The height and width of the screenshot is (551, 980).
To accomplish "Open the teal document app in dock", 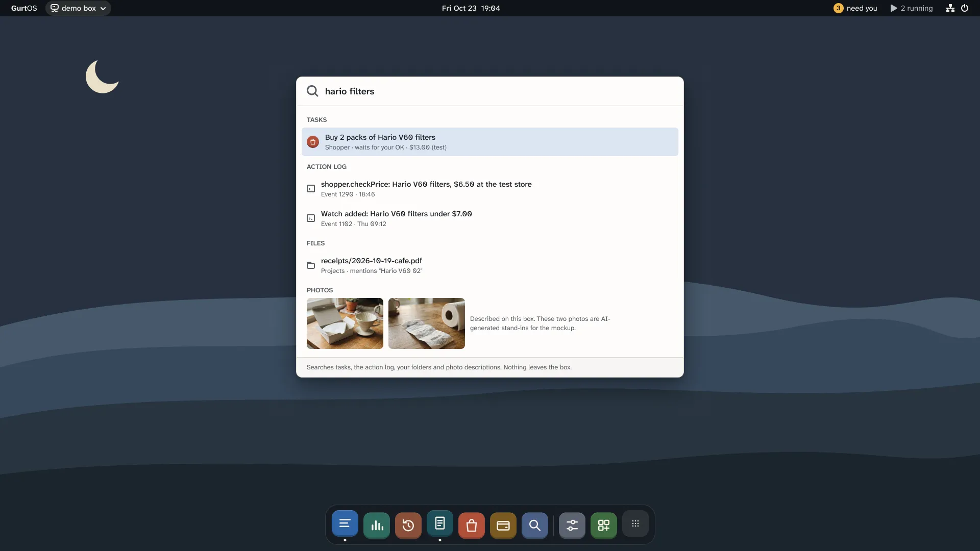I will (440, 524).
